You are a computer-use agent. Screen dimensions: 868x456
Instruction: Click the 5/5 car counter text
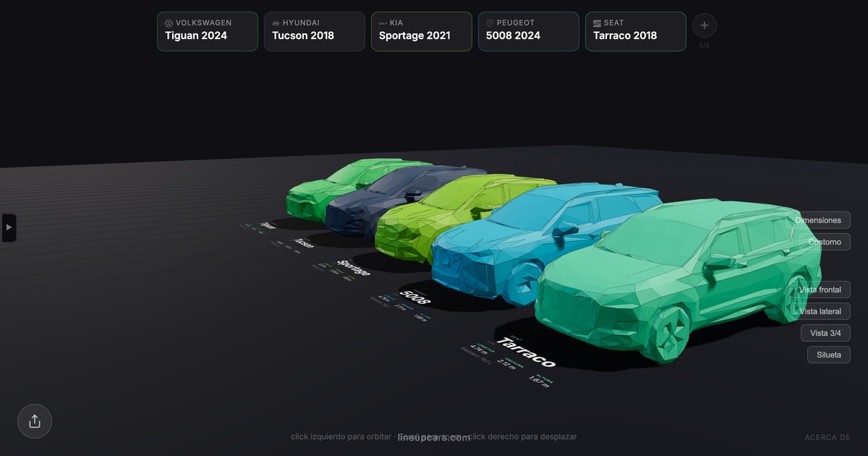tap(705, 46)
